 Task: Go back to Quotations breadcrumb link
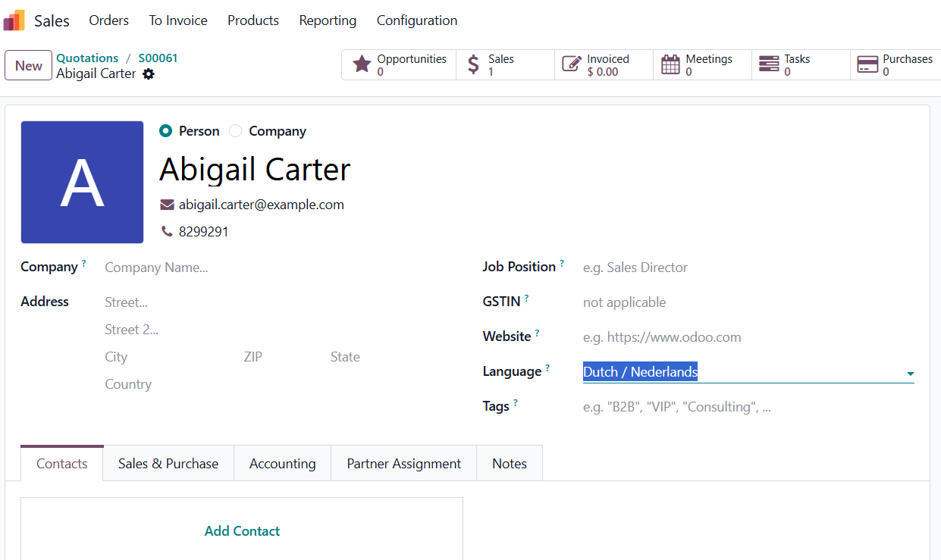point(87,58)
